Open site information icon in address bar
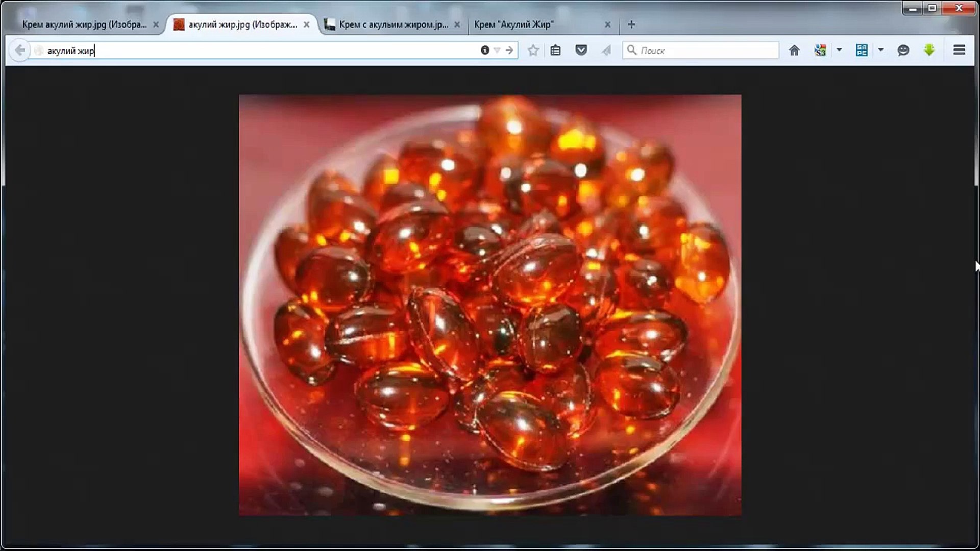The image size is (980, 551). click(x=485, y=50)
